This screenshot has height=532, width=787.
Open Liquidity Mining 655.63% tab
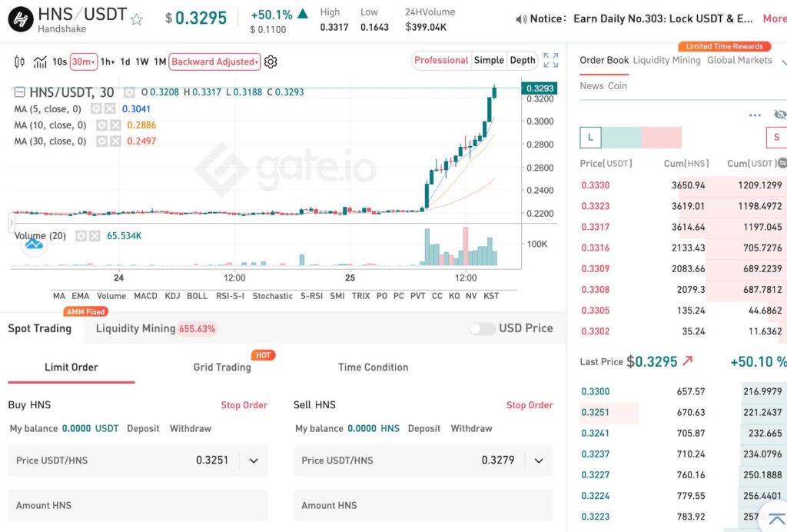click(155, 329)
